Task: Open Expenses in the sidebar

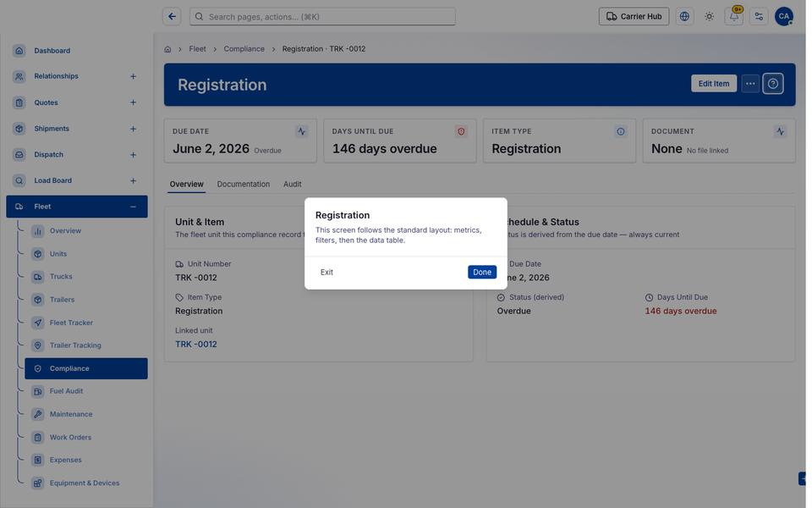Action: [x=86, y=460]
